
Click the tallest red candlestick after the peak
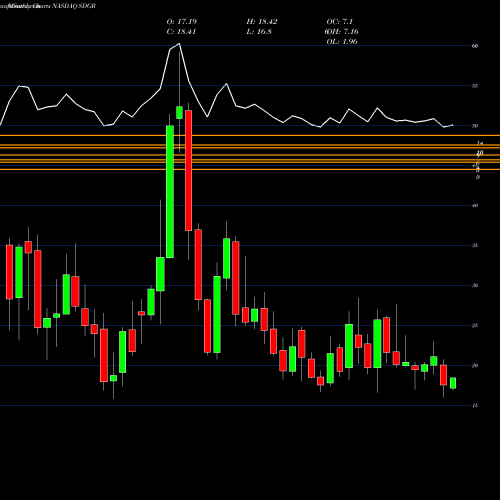(189, 170)
